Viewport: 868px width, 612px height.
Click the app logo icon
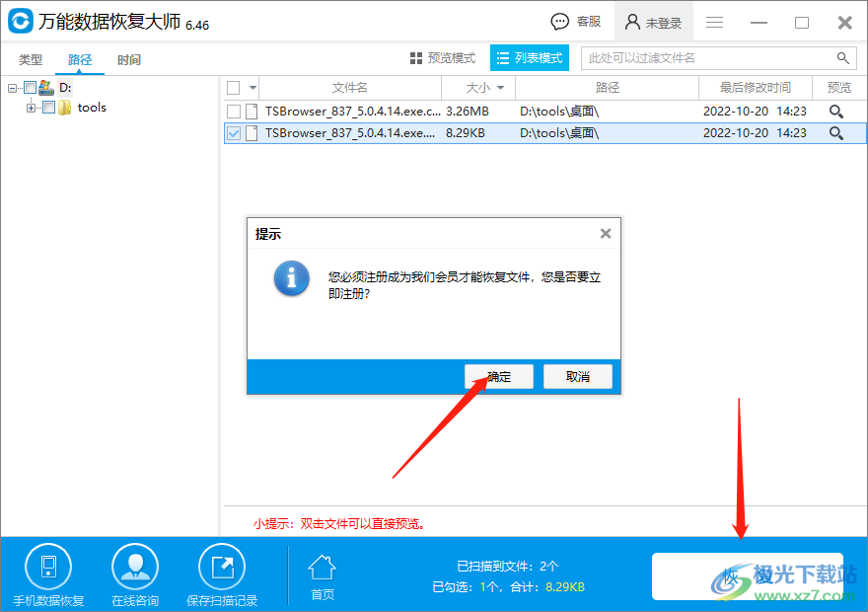tap(21, 21)
